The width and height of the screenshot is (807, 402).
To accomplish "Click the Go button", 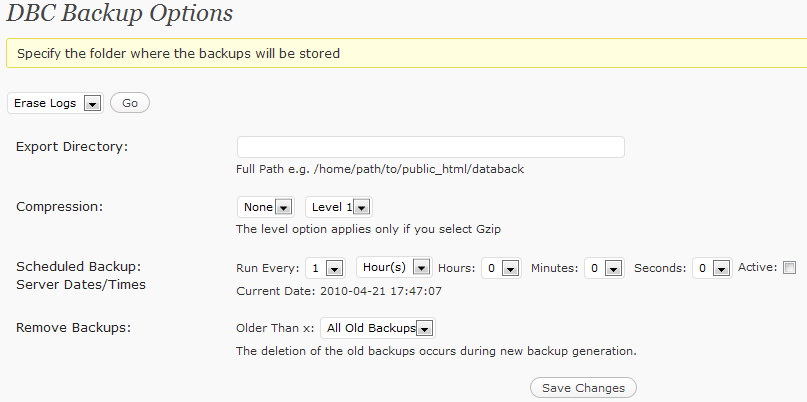I will pos(130,103).
